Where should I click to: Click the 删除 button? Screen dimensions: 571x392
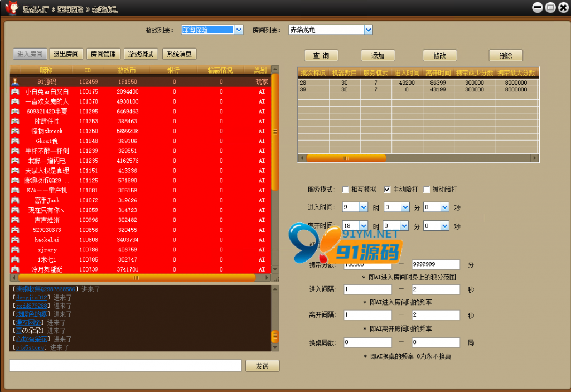coord(506,55)
